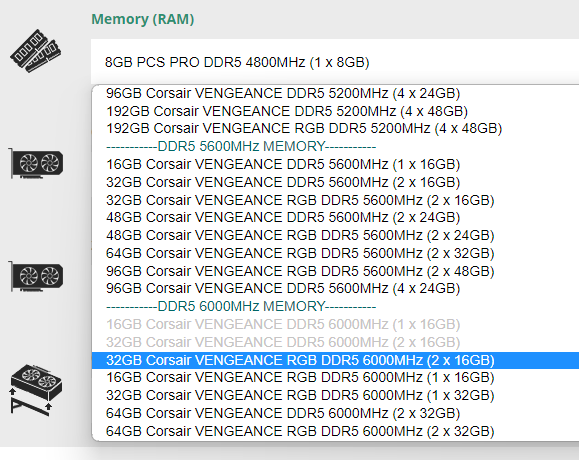Open the Memory dropdown showing 8GB PCS PRO
This screenshot has height=460, width=579.
pos(335,62)
